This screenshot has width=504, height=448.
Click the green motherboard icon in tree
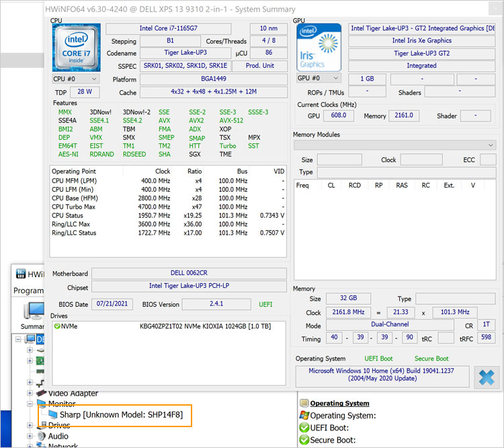[40, 361]
